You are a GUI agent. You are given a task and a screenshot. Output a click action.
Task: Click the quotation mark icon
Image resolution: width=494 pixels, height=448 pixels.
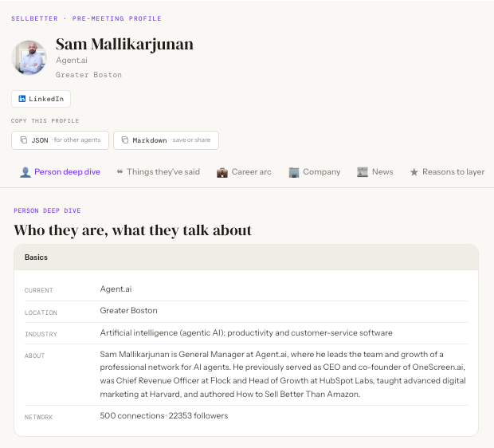pyautogui.click(x=120, y=171)
